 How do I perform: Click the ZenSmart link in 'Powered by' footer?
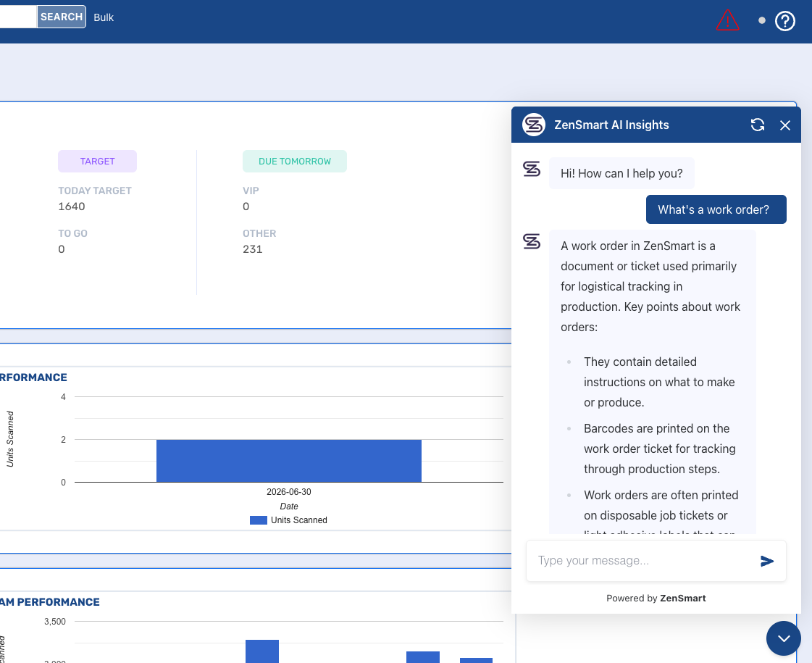coord(682,599)
